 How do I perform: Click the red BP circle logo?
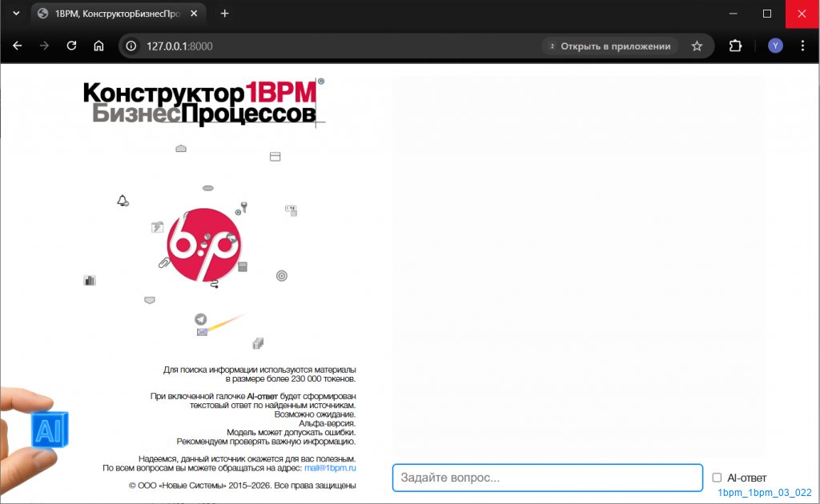[x=203, y=244]
